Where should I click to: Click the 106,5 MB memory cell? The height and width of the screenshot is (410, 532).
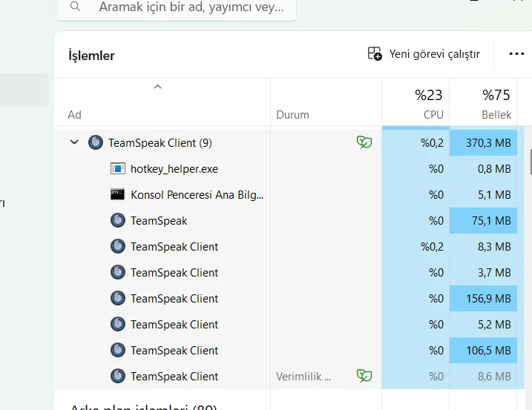[484, 350]
